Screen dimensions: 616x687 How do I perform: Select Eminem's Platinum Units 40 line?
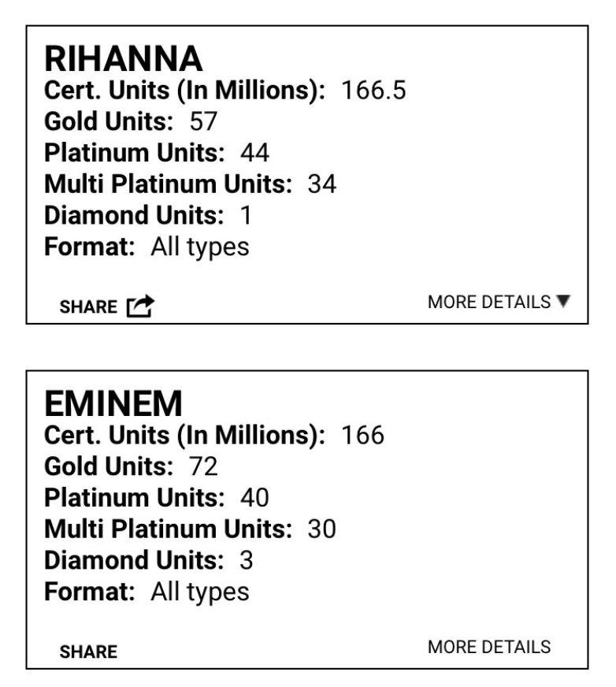point(157,498)
